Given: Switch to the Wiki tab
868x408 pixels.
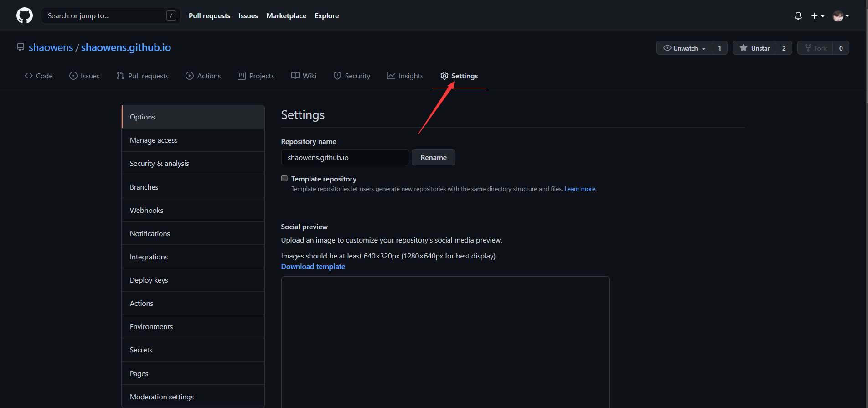Looking at the screenshot, I should point(304,76).
